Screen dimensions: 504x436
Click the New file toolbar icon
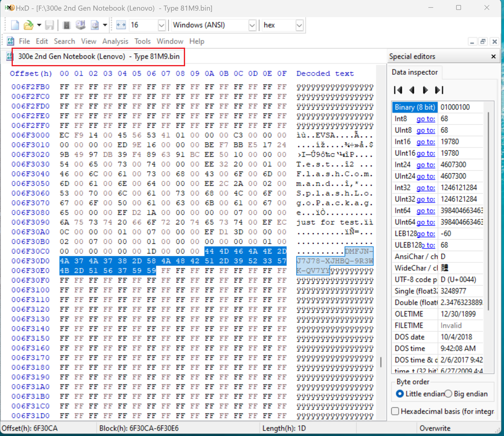pos(15,25)
